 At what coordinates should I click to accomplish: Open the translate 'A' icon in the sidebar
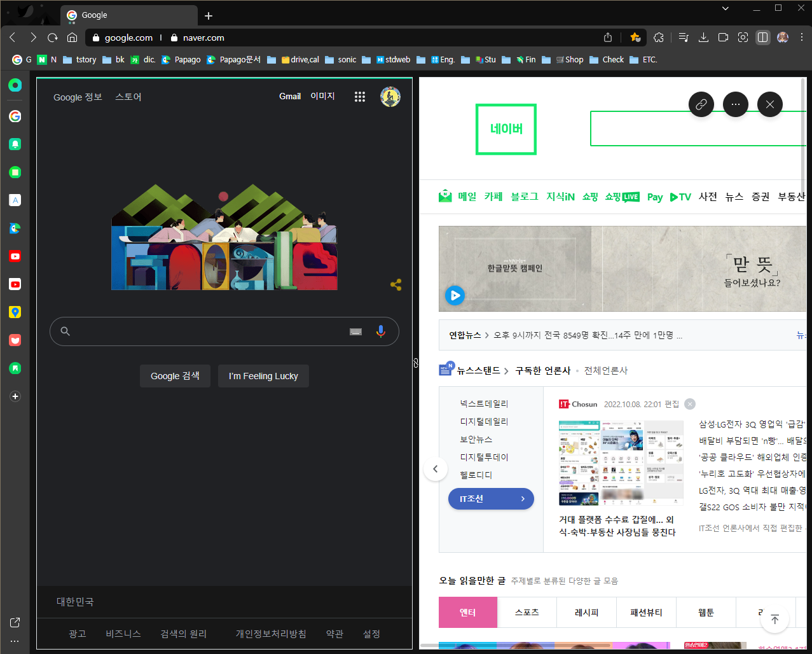pyautogui.click(x=15, y=200)
